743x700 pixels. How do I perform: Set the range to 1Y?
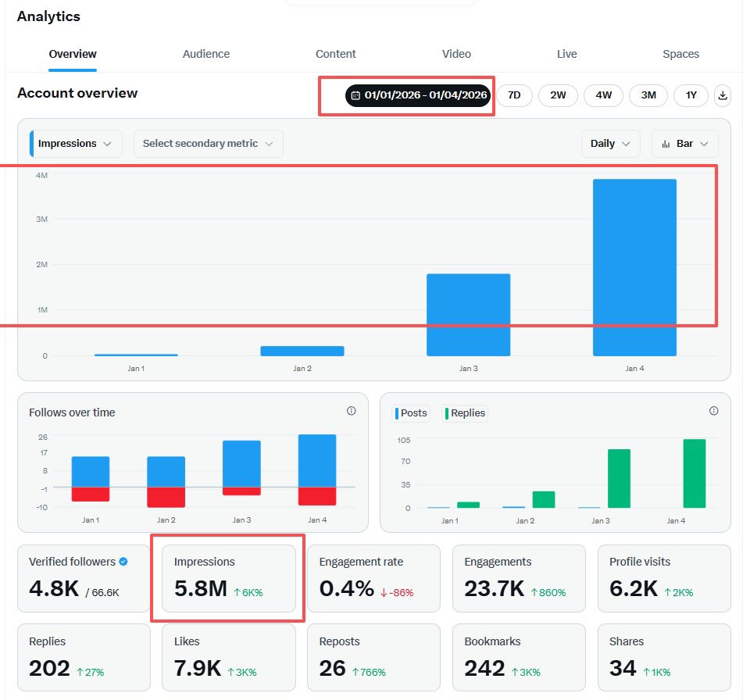pos(691,95)
